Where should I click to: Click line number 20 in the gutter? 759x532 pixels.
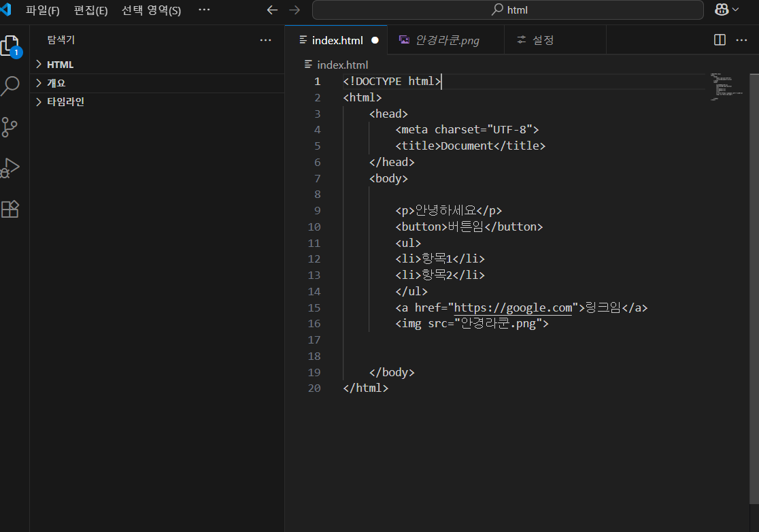pyautogui.click(x=314, y=388)
